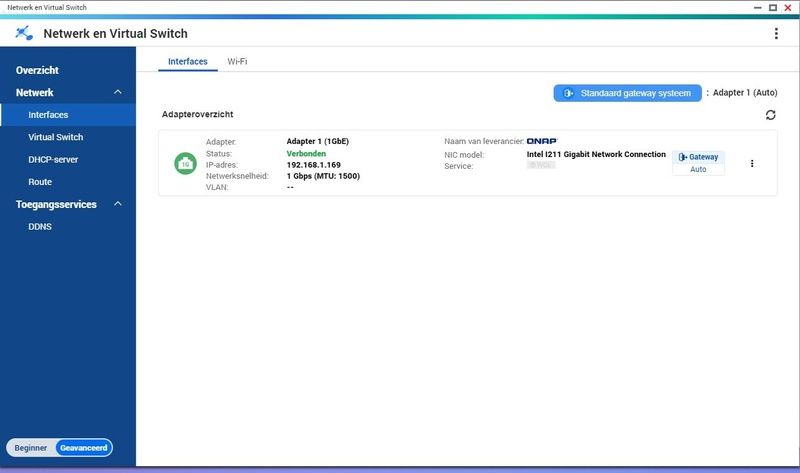Screen dimensions: 800x473
Task: Click the QNAP vendor logo
Action: (x=542, y=141)
